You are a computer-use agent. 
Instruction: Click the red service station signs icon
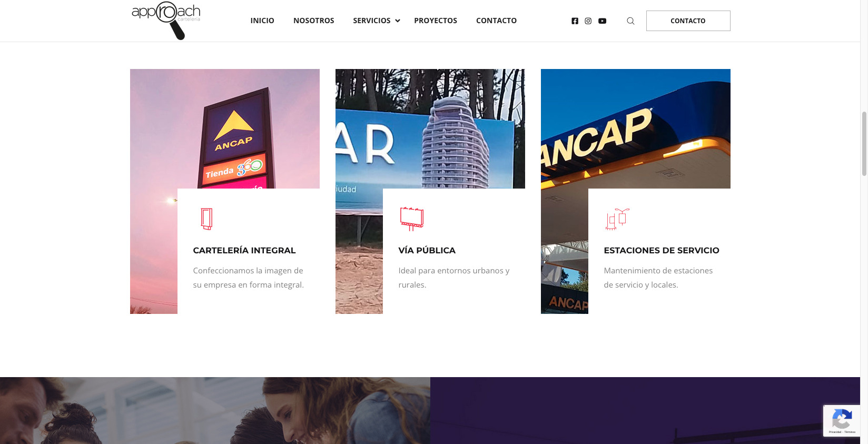coord(617,219)
